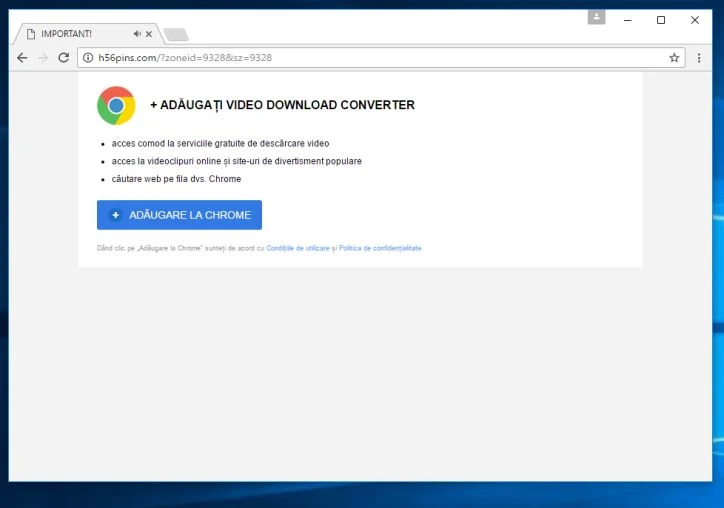Close the IMPORTANT! tab
The image size is (724, 508).
(149, 34)
